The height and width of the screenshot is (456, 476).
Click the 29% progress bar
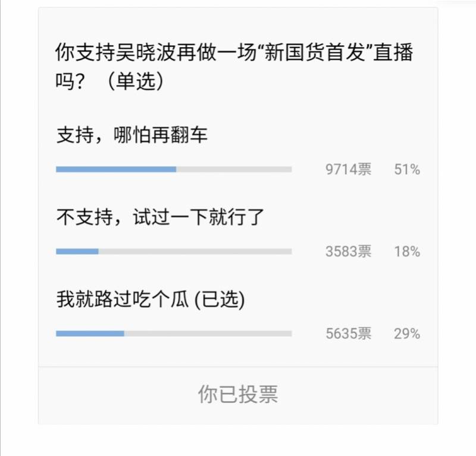[174, 333]
